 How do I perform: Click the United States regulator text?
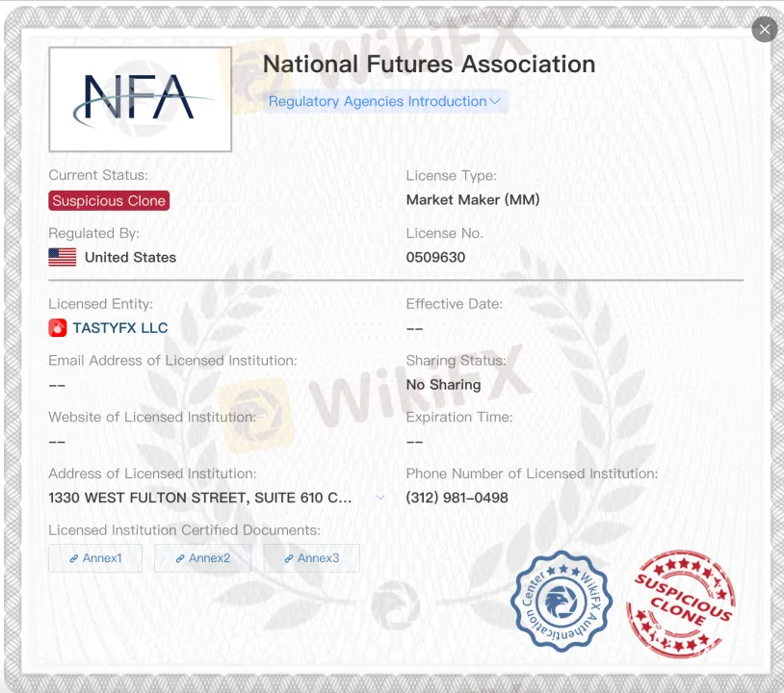130,257
